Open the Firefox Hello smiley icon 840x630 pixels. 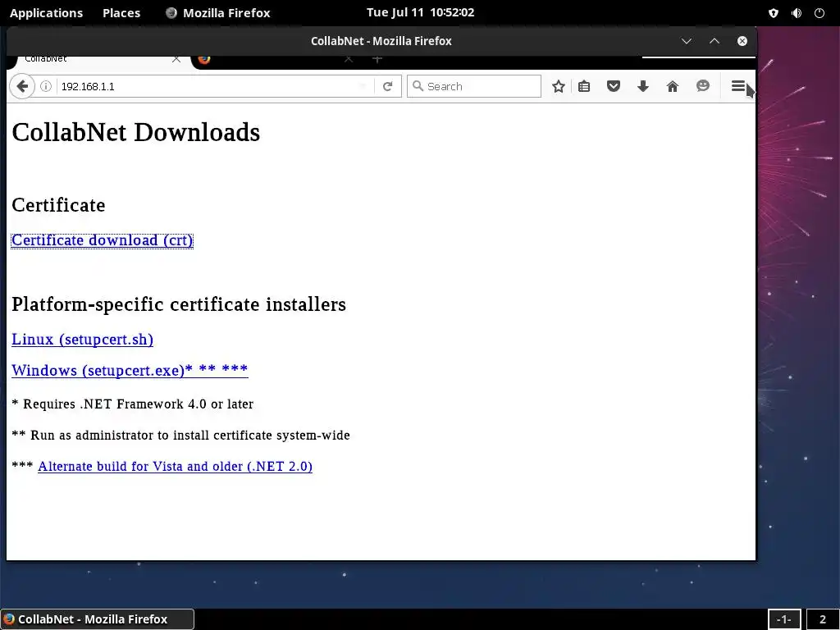point(702,85)
